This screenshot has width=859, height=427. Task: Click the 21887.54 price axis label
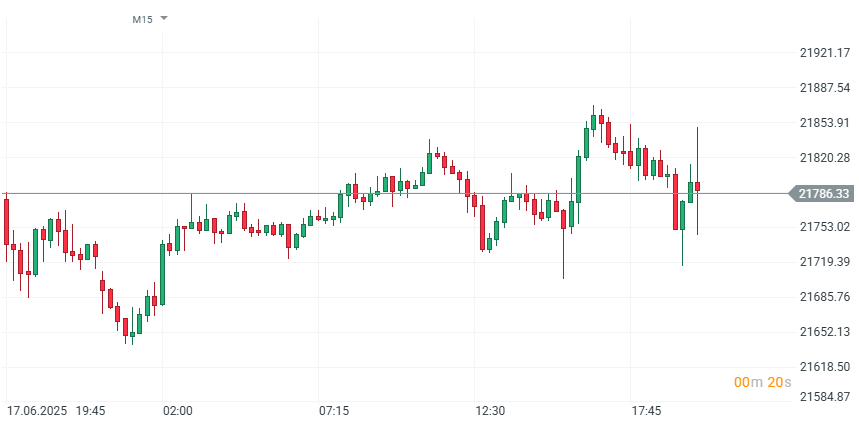(824, 88)
